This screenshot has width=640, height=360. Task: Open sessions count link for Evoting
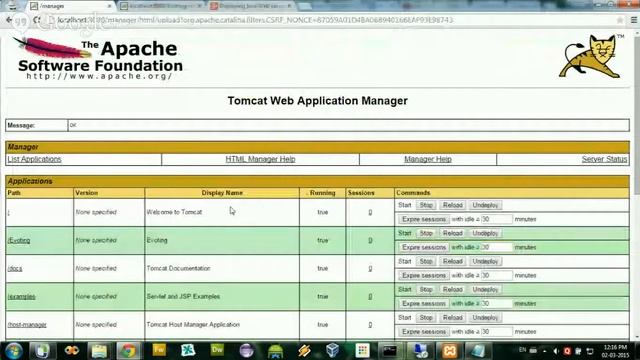pos(370,240)
